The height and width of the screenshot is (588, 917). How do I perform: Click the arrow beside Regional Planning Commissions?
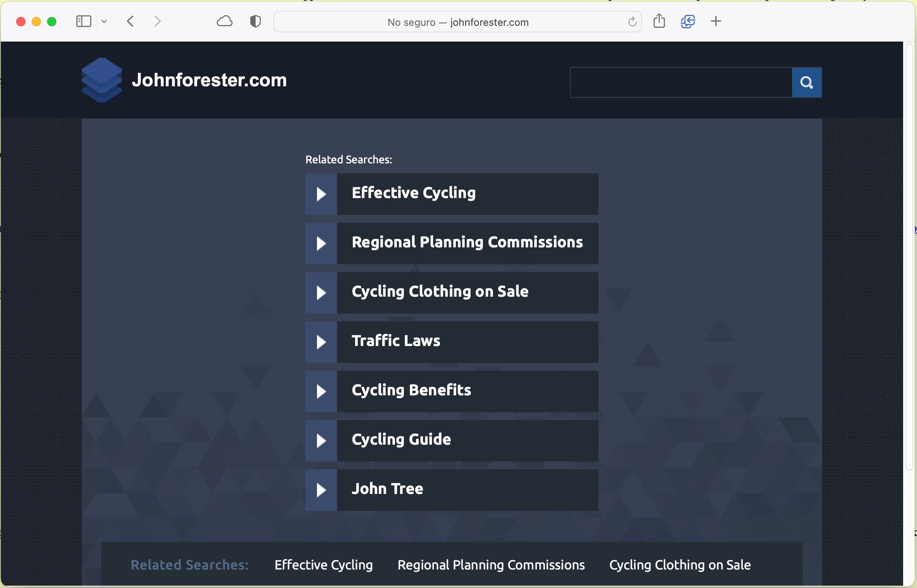click(x=321, y=244)
